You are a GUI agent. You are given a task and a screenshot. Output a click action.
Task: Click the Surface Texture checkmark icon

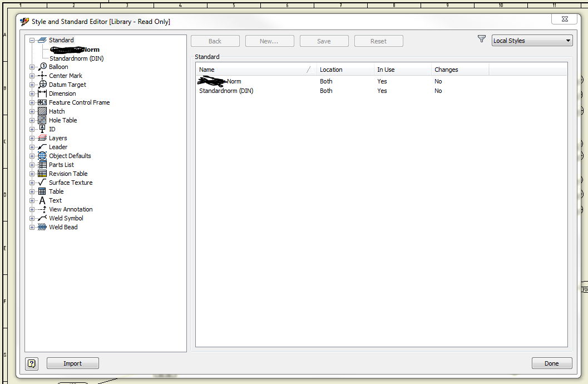42,182
